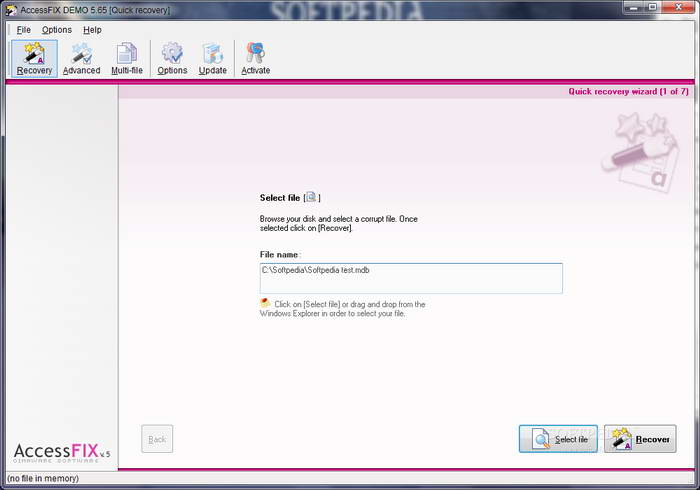Click the AccessFIX logo in sidebar

[x=62, y=452]
